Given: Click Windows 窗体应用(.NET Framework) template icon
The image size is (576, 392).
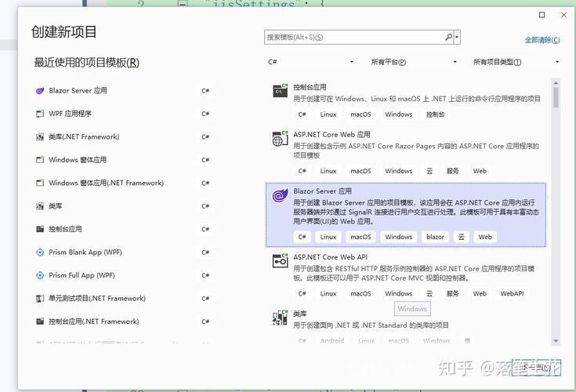Looking at the screenshot, I should pyautogui.click(x=40, y=183).
